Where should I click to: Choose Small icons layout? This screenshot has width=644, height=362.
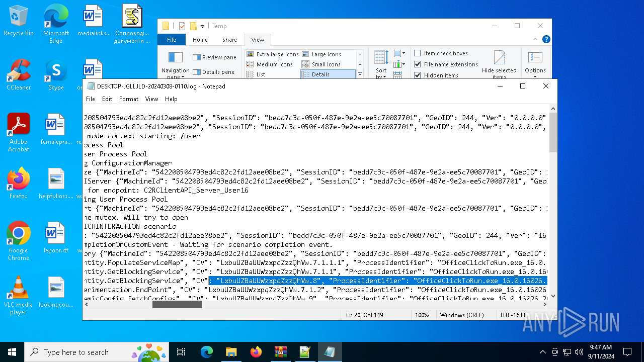(x=321, y=64)
